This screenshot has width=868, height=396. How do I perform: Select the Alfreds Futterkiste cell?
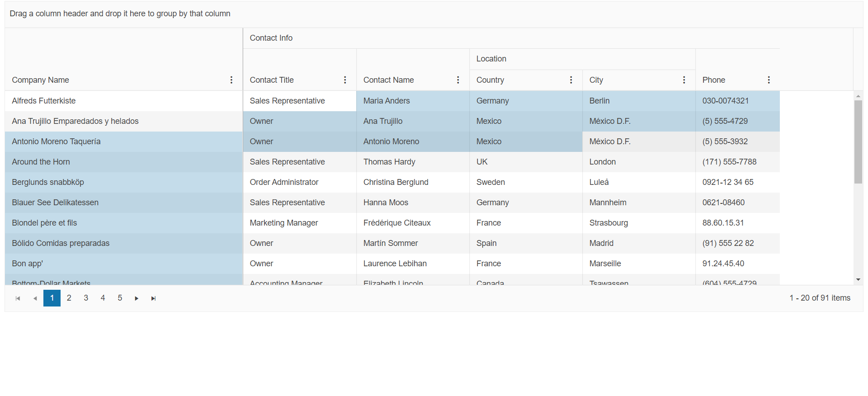tap(44, 101)
